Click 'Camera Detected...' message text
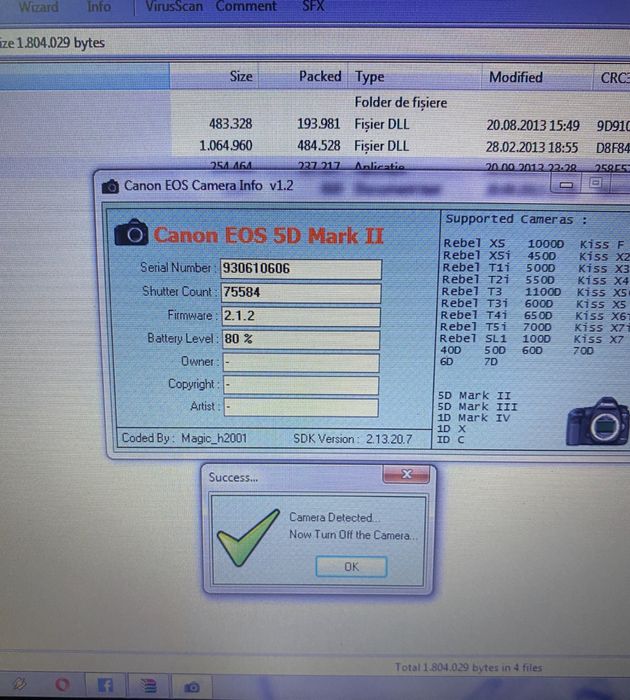The height and width of the screenshot is (700, 630). point(334,517)
